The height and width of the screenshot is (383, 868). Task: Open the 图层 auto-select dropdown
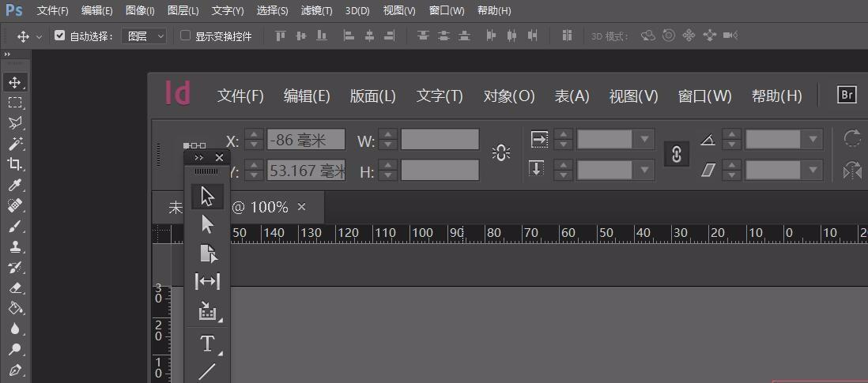click(144, 36)
